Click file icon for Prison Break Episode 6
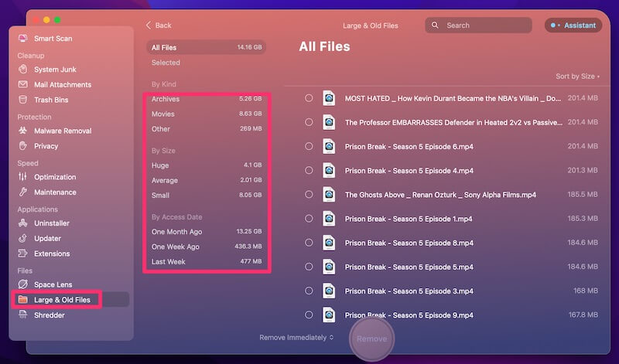The height and width of the screenshot is (364, 619). point(329,146)
